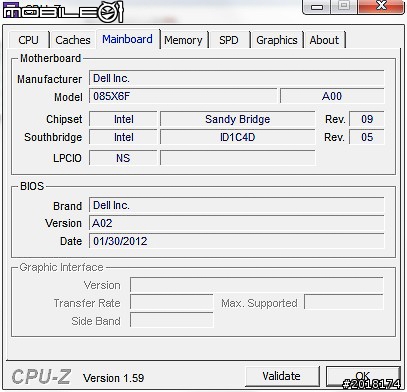The height and width of the screenshot is (392, 407).
Task: Open the Memory tab
Action: pos(183,40)
